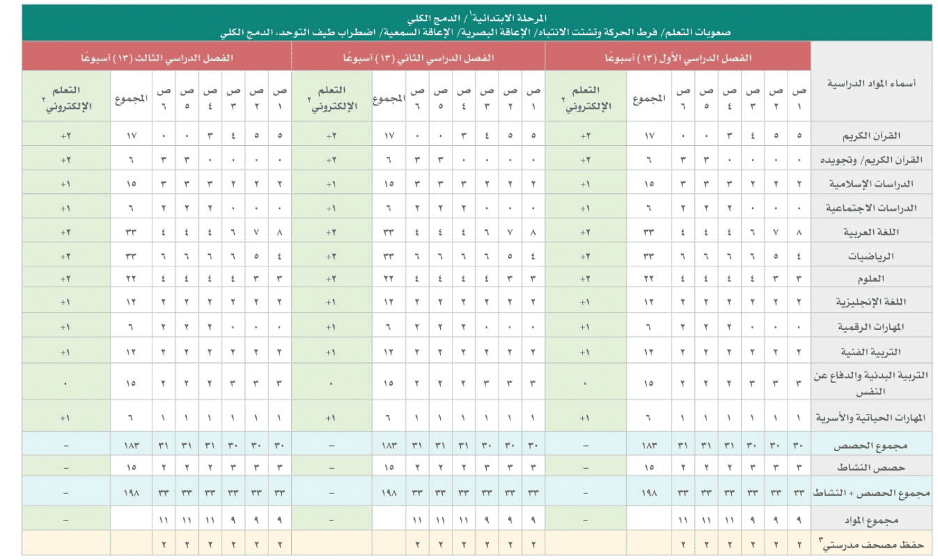Click the subtitle line starting 'صعوبات التعلم'
The image size is (938, 560).
click(475, 32)
